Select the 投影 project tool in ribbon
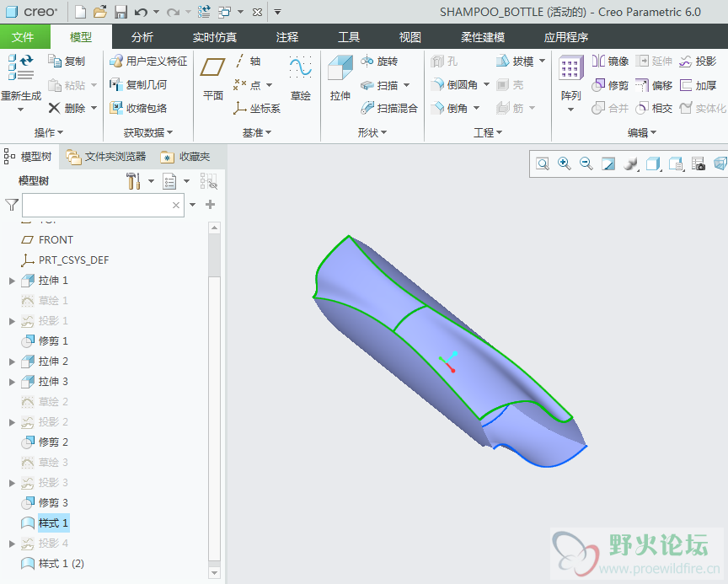 point(698,61)
